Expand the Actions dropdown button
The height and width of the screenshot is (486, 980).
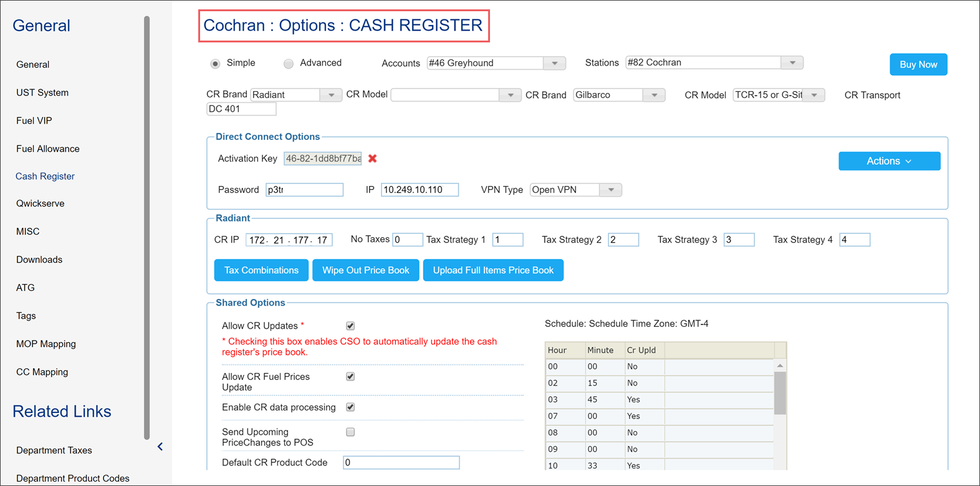[889, 161]
